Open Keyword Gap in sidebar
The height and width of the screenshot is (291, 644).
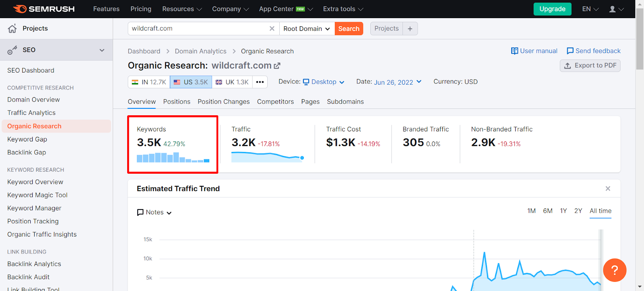tap(27, 139)
